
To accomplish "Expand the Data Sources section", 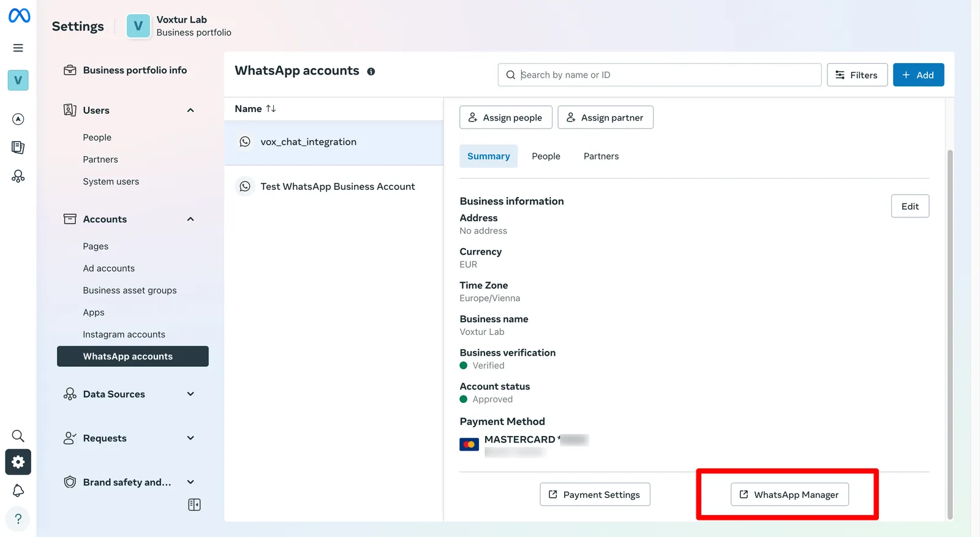I will [190, 394].
